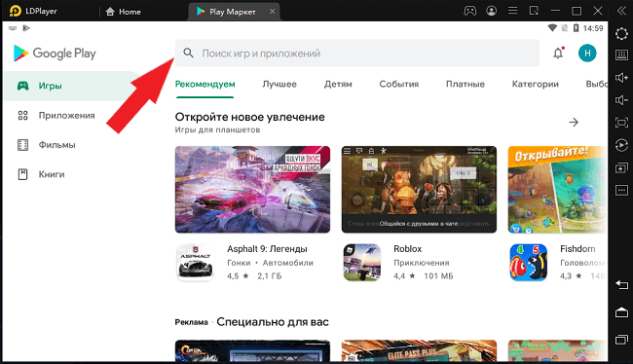Open Roblox banner image
This screenshot has width=633, height=364.
[419, 189]
